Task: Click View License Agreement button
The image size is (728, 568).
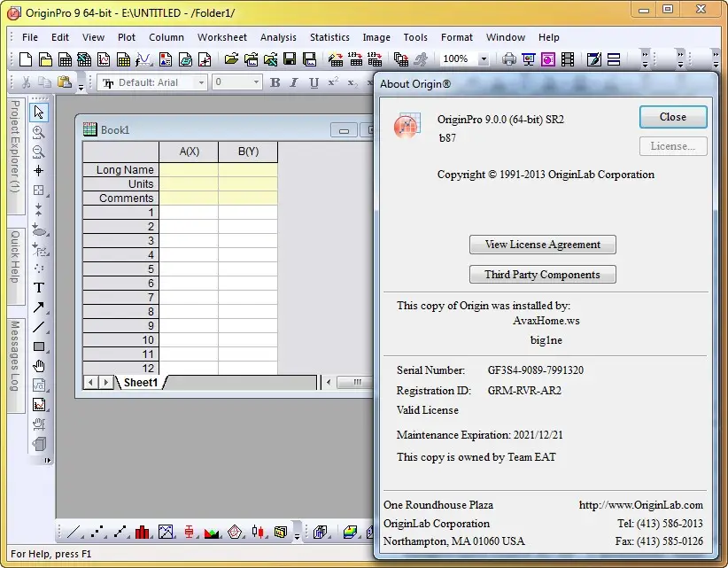Action: [x=542, y=245]
